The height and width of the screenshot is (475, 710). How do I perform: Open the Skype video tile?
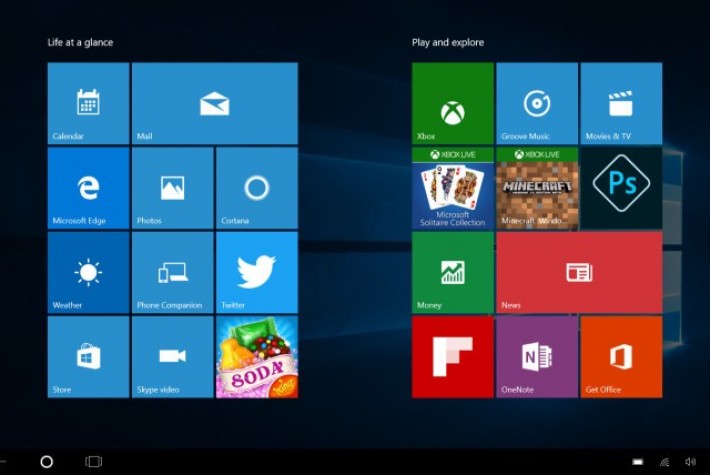pyautogui.click(x=173, y=357)
